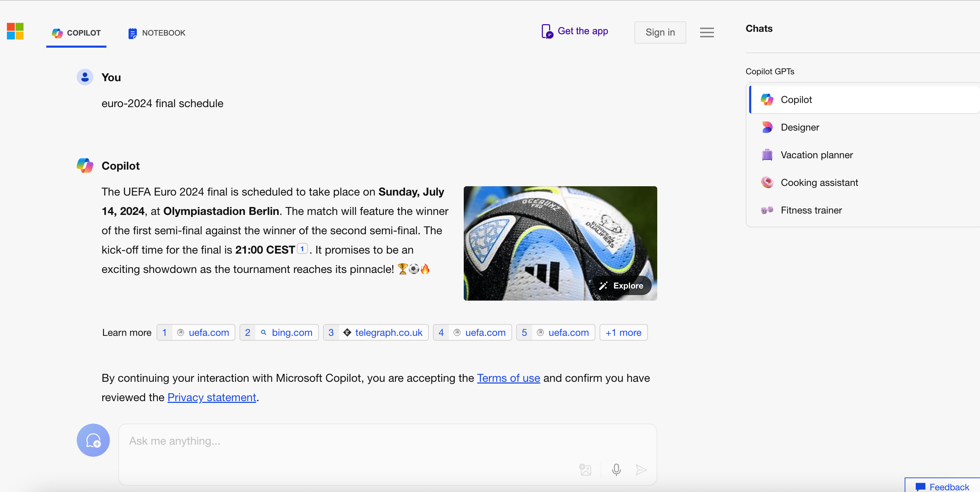Click the Copilot avatar icon in response
This screenshot has height=492, width=980.
click(x=85, y=165)
